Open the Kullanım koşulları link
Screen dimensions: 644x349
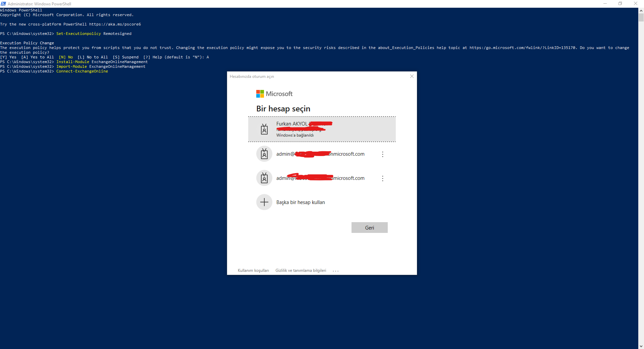click(x=253, y=270)
